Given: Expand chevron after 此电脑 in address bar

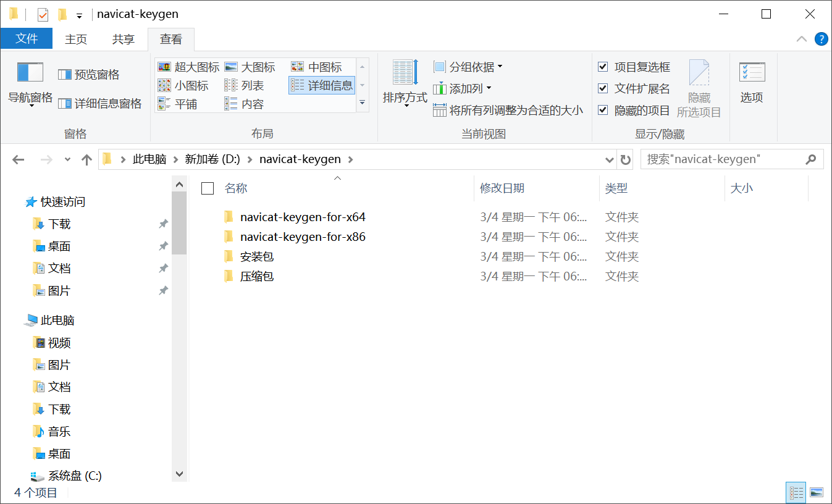Looking at the screenshot, I should [x=176, y=159].
